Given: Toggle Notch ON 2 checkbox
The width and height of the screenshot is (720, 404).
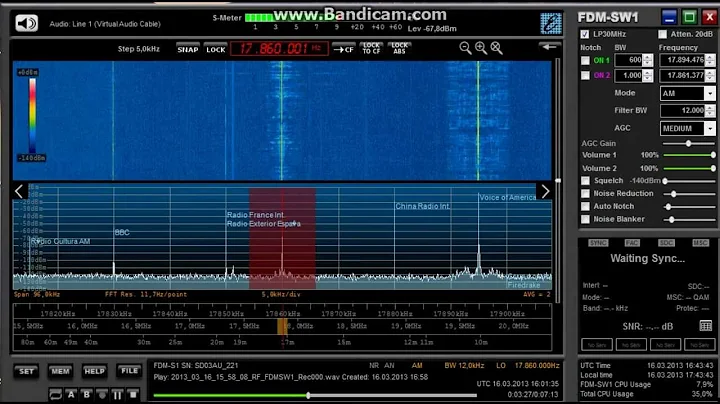Looking at the screenshot, I should click(585, 75).
